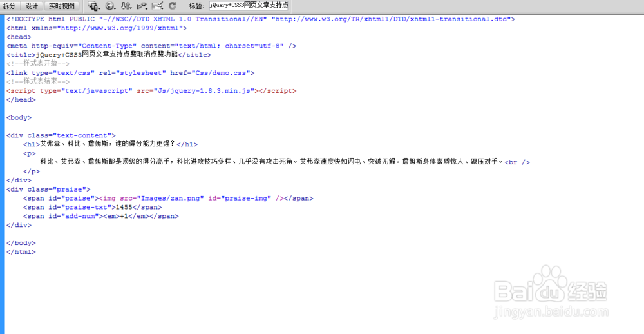Click the closing </body> tag line
Screen dimensions: 644x334
(x=21, y=244)
